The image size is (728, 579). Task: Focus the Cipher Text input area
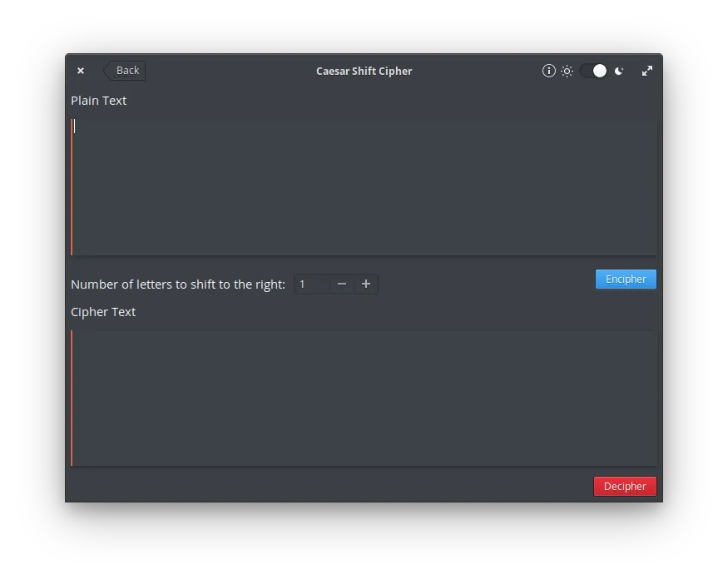(x=364, y=398)
